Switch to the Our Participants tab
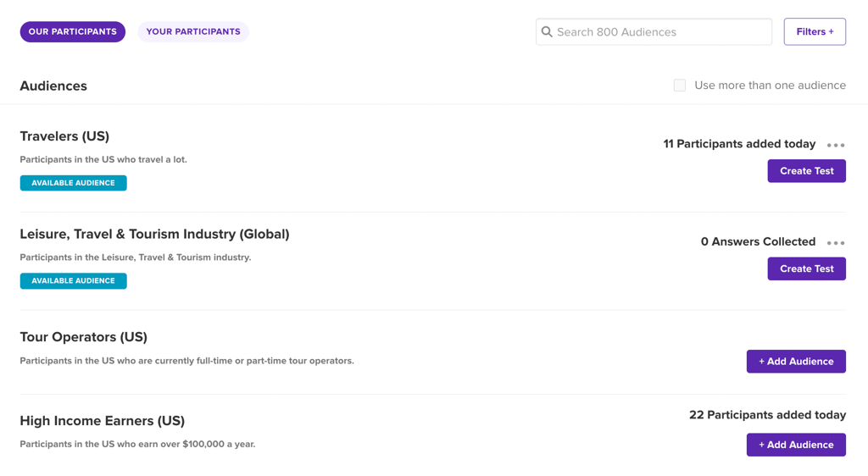868x476 pixels. [x=73, y=32]
